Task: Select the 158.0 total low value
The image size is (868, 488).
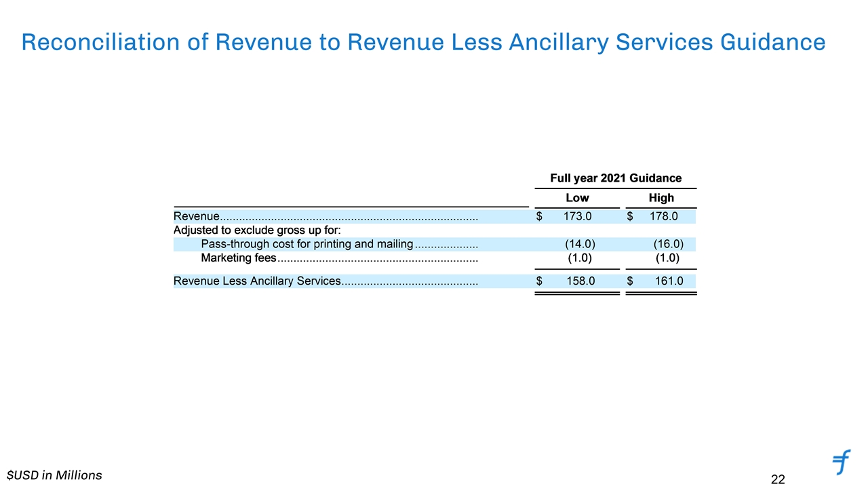Action: click(x=580, y=281)
